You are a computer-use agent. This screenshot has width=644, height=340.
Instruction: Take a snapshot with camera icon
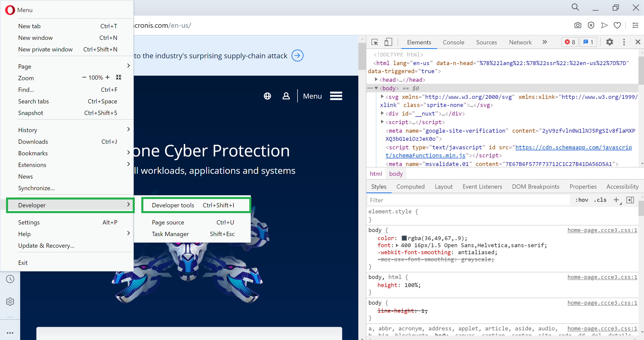point(578,25)
